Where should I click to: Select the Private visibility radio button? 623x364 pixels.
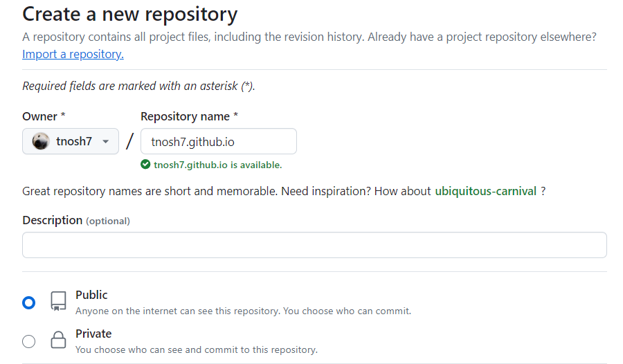coord(28,341)
